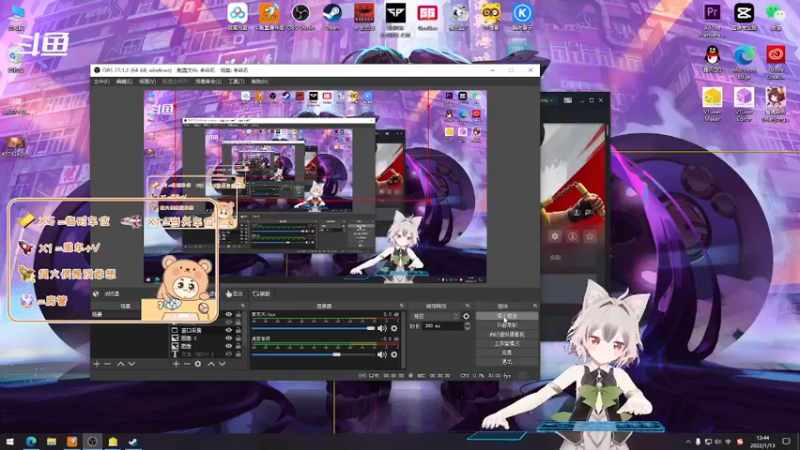
Task: Open Microsoft Edge desktop icon
Action: 744,62
